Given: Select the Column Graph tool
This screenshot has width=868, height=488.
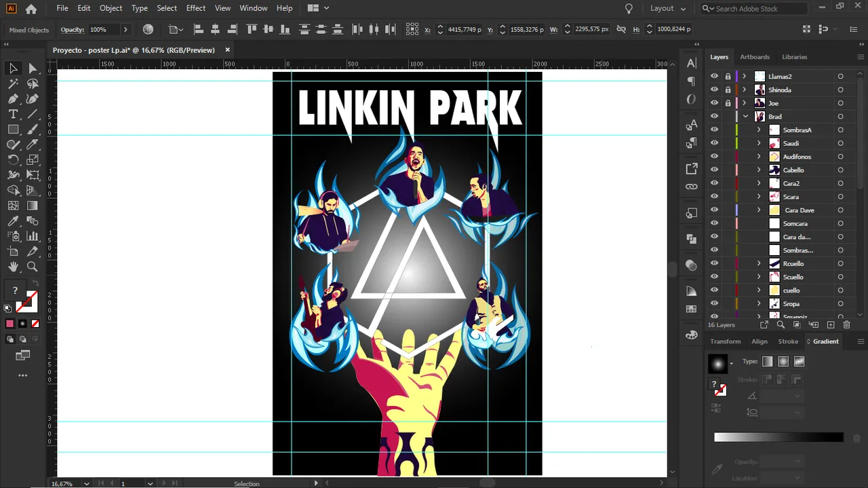Looking at the screenshot, I should (x=33, y=236).
